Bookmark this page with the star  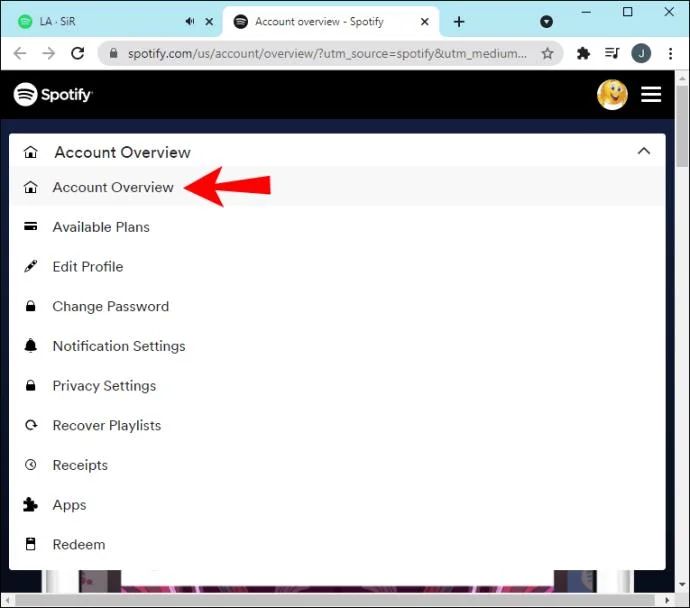[547, 53]
